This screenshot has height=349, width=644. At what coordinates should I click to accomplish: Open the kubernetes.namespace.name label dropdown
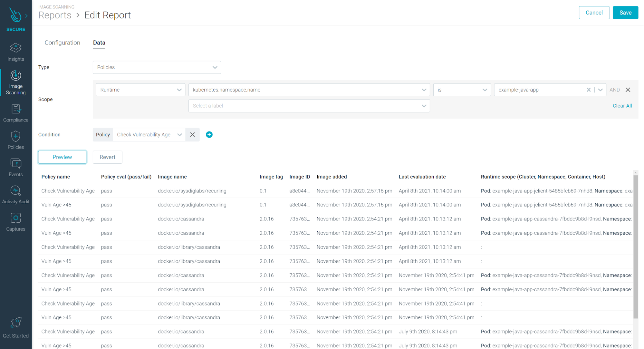point(309,90)
